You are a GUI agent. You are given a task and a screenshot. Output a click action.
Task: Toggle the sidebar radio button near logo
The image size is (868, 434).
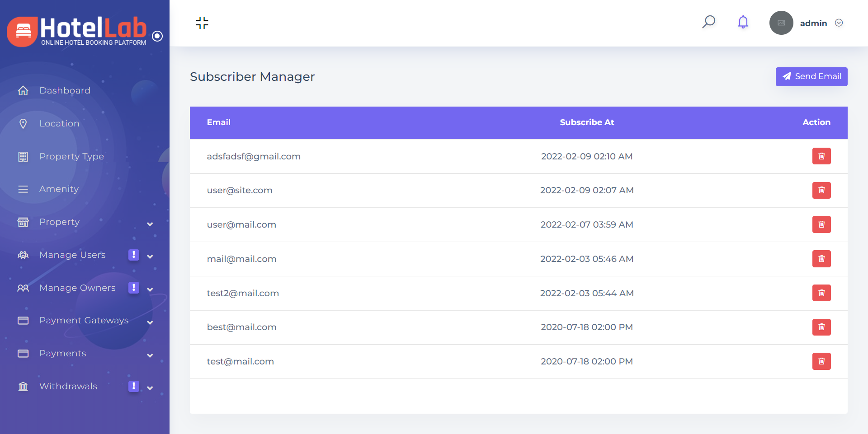click(x=157, y=36)
